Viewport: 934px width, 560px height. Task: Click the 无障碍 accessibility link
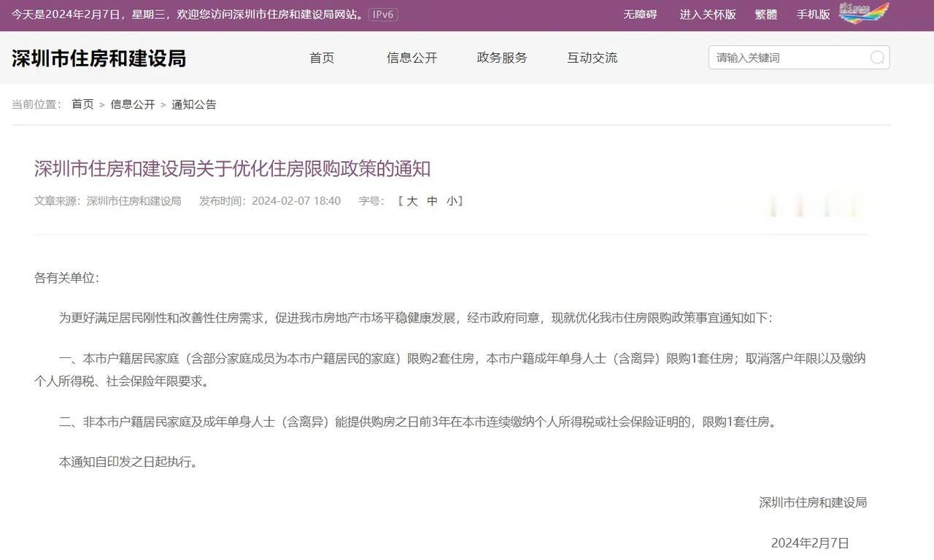coord(639,14)
